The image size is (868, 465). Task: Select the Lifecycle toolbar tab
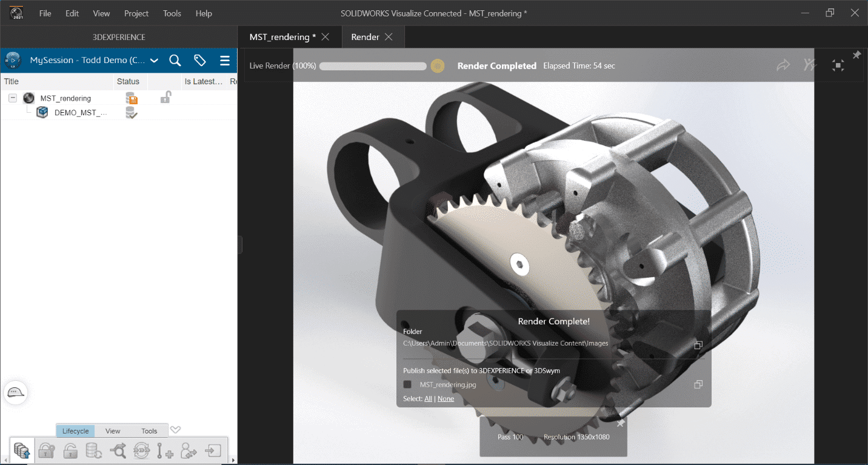click(x=76, y=431)
